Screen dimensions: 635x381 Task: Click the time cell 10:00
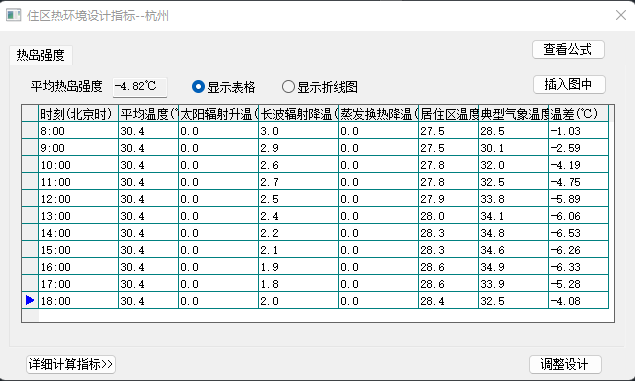click(79, 165)
